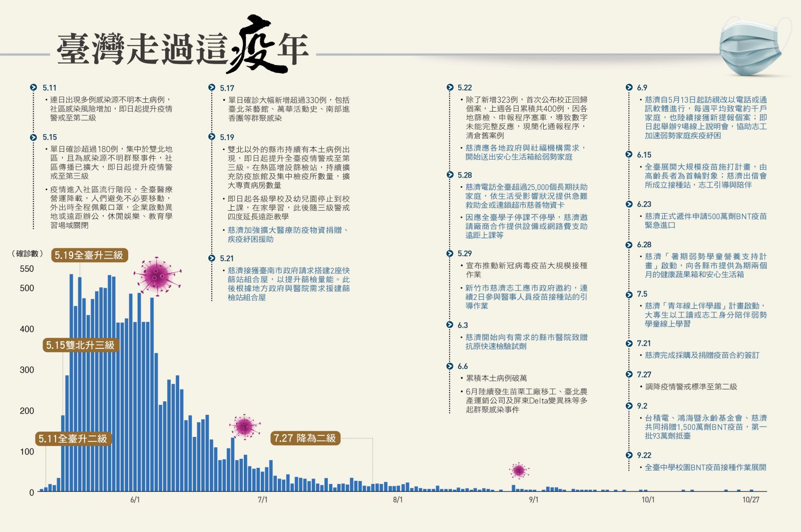This screenshot has width=801, height=532.
Task: Click the '5.11全臺升二級' chart label
Action: [73, 439]
